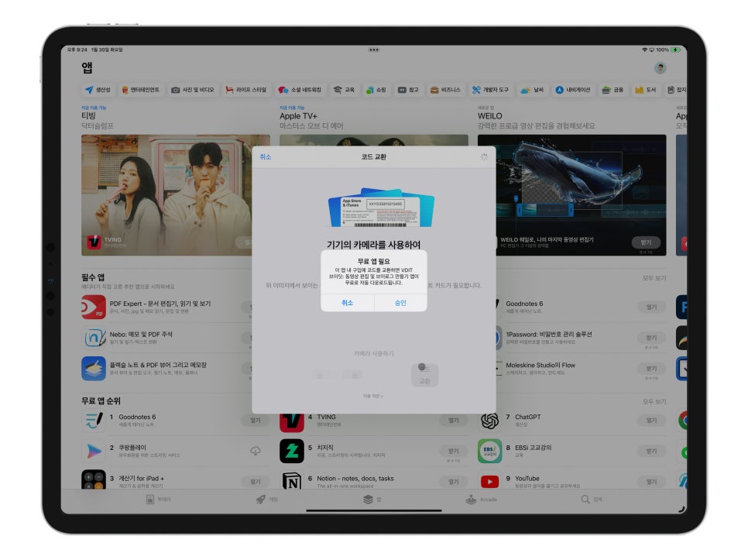Viewport: 748px width, 560px height.
Task: Tap 받기 next to 치지직
Action: point(453,451)
